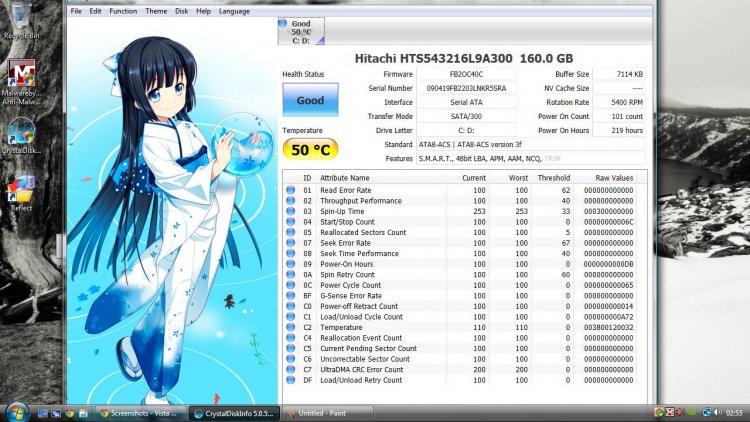Click the Hitachi HTS543216L9A300 160.0 GB title
The image size is (750, 422).
click(x=463, y=58)
